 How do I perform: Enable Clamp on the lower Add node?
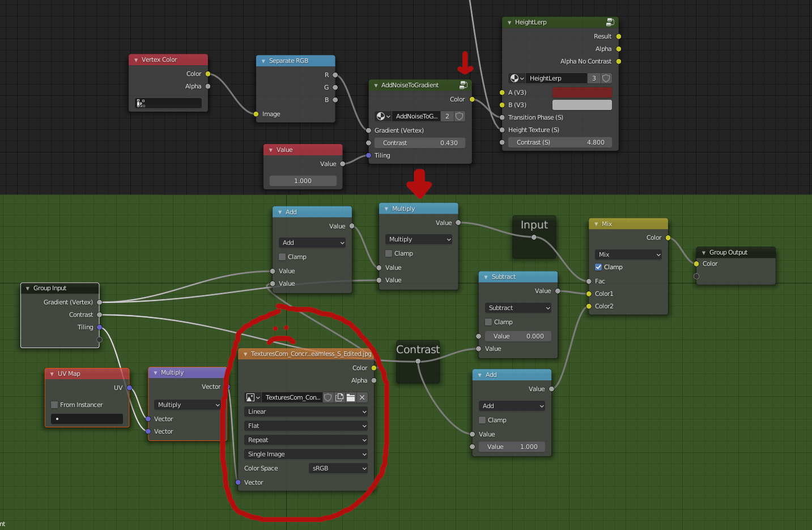click(x=482, y=420)
